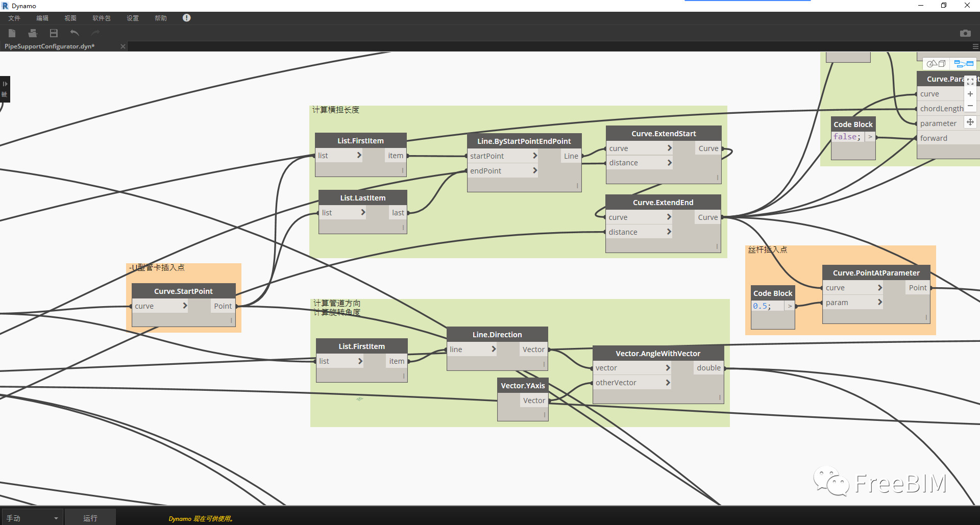Screen dimensions: 980x525
Task: Open the 软件包 menu
Action: [x=102, y=18]
